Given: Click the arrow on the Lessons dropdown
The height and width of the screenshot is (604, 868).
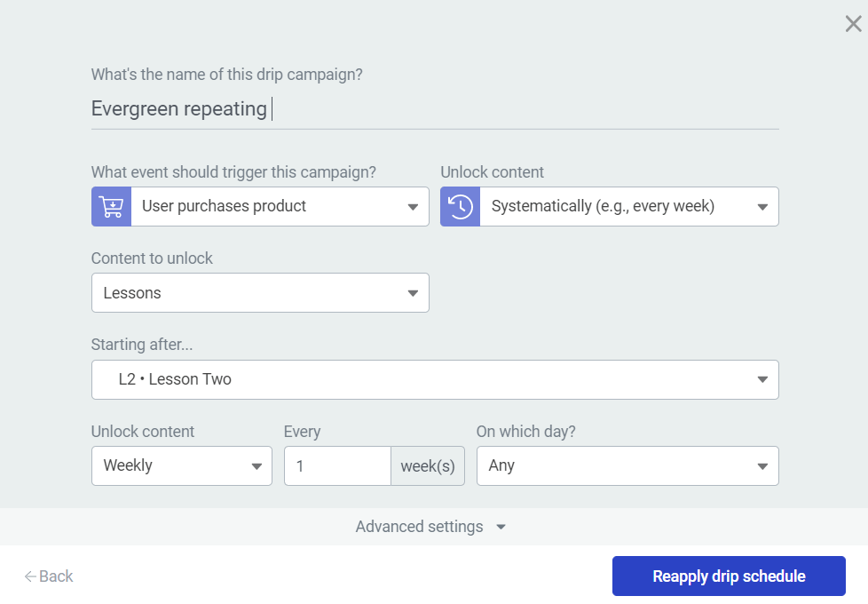Looking at the screenshot, I should pos(413,293).
